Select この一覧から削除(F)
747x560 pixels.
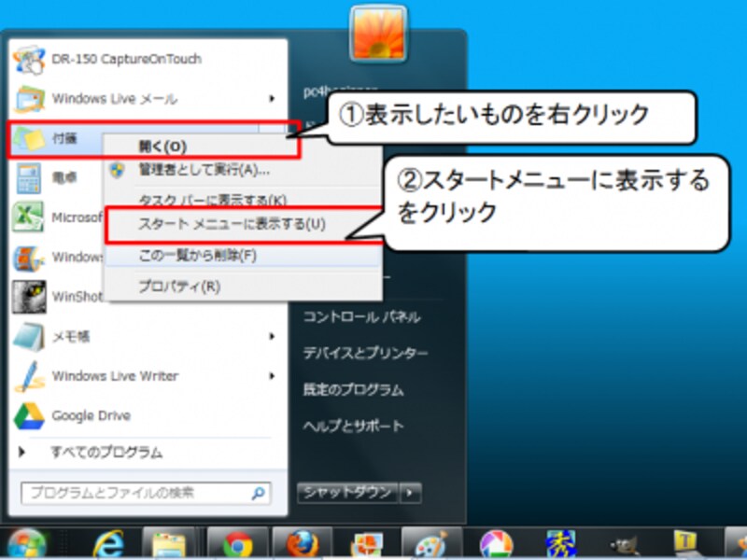point(197,256)
